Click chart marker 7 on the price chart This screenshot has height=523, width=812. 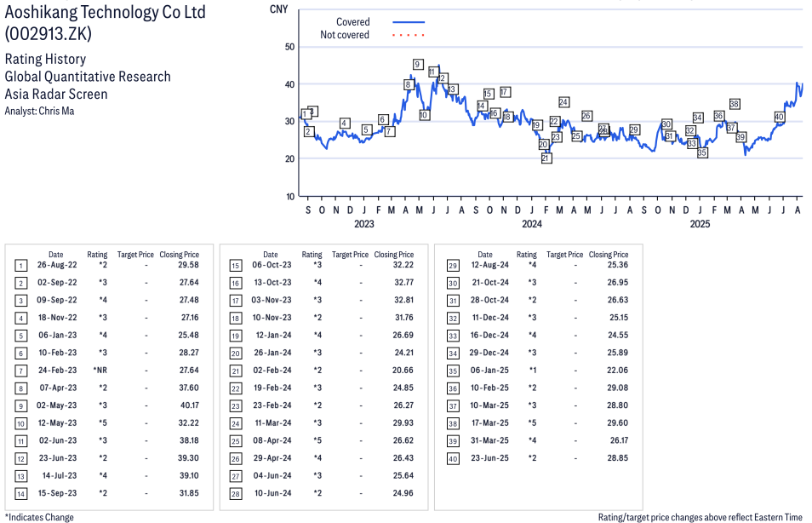[390, 132]
